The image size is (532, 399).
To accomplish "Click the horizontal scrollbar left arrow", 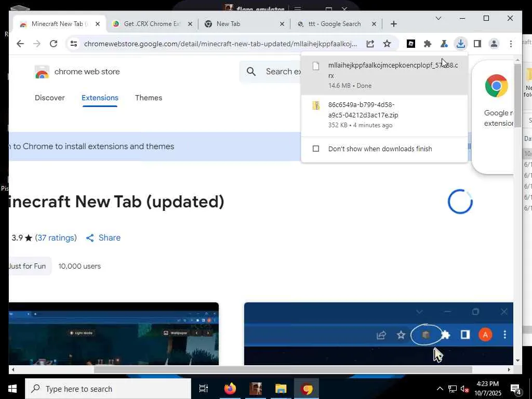I will (13, 369).
